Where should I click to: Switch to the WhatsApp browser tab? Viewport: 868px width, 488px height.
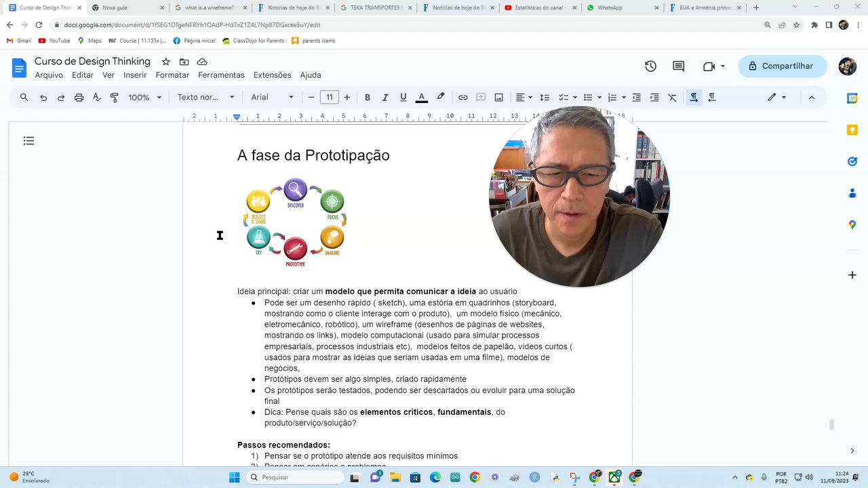pos(622,7)
